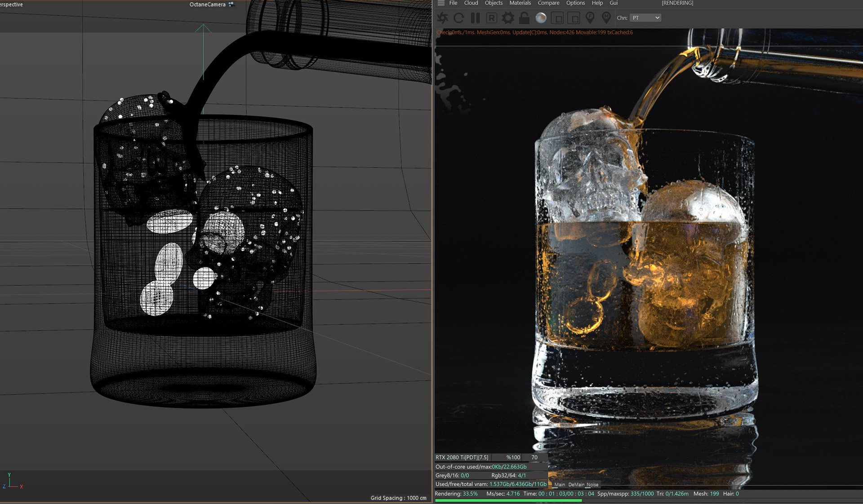Click the circular restart render icon
This screenshot has height=504, width=863.
[x=459, y=18]
